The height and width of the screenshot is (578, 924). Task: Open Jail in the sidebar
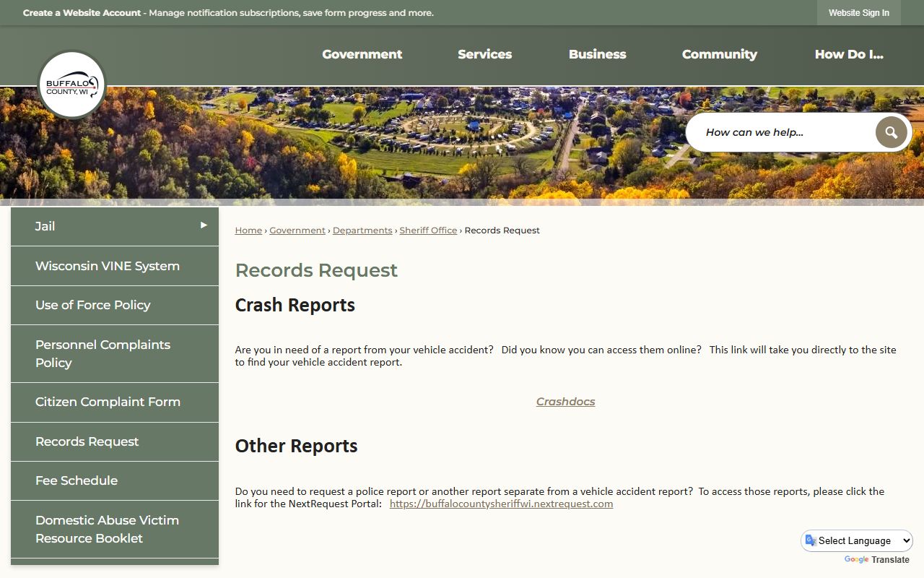[x=115, y=226]
